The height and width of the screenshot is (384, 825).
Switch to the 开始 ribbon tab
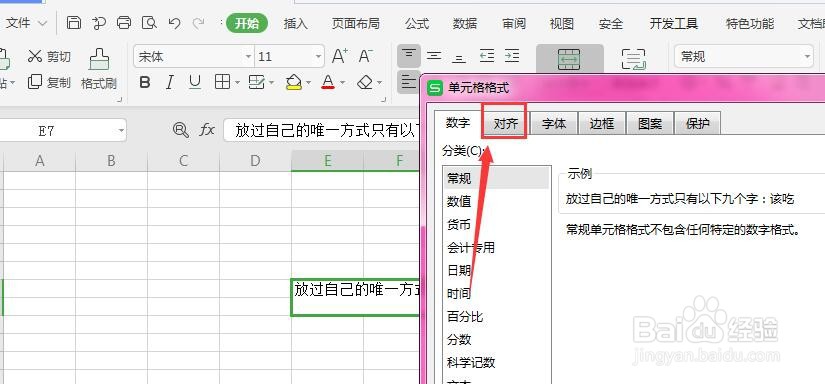coord(247,23)
